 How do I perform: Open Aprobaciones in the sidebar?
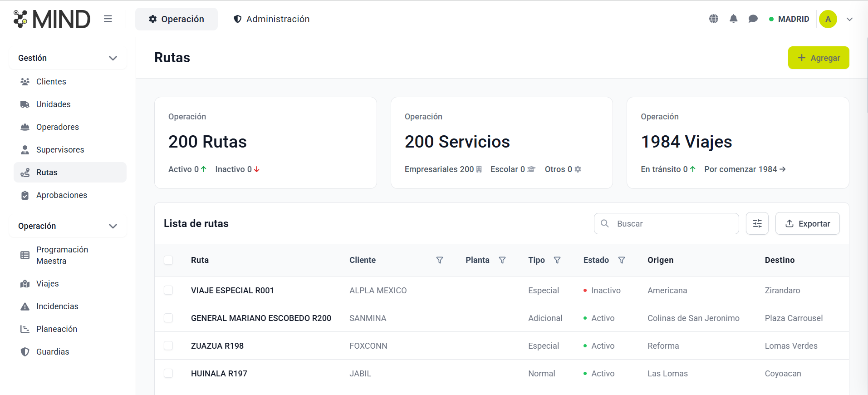pyautogui.click(x=70, y=195)
